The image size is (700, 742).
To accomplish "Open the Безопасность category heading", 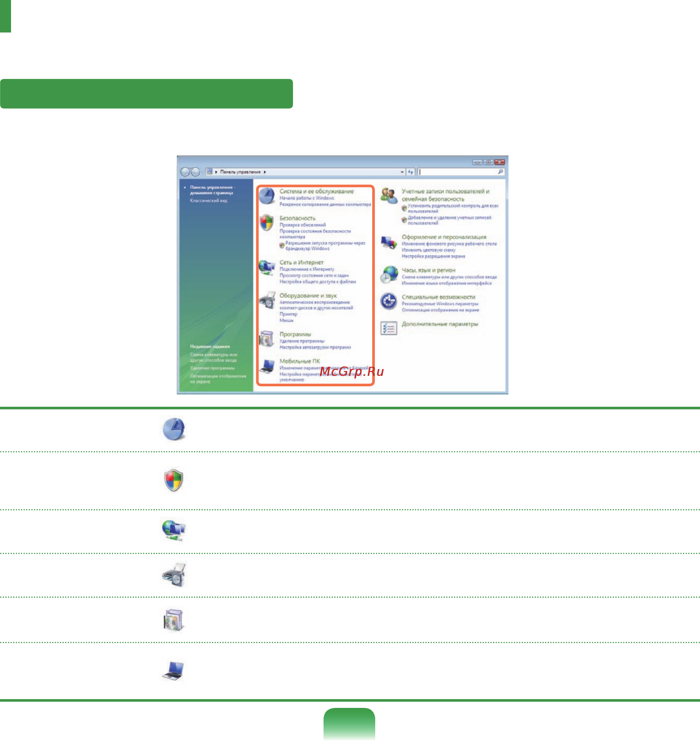I will point(298,218).
